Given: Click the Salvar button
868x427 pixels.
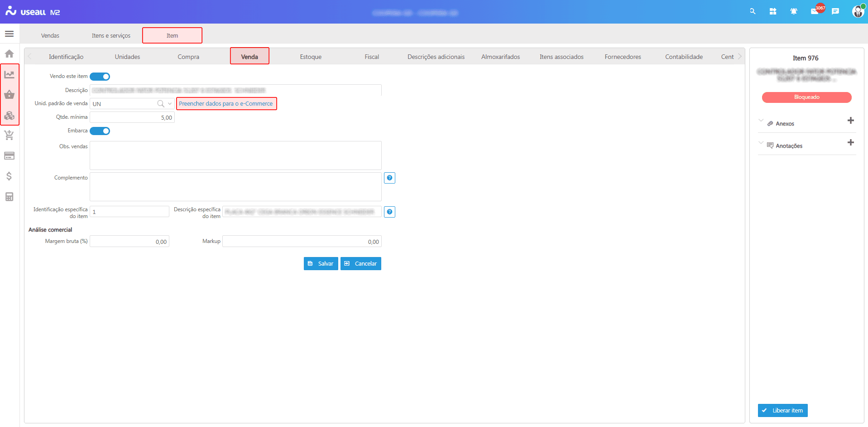Looking at the screenshot, I should (x=321, y=264).
